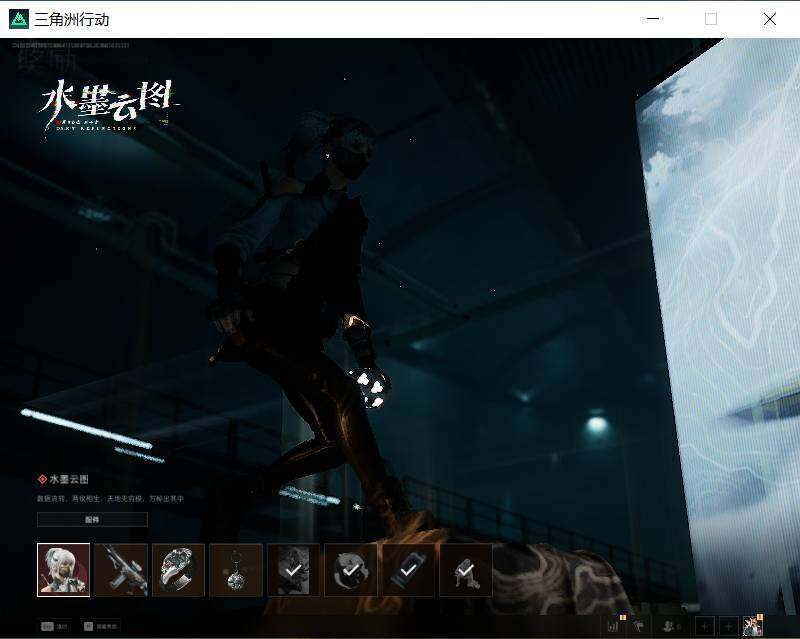
Task: Open the friends list icon
Action: 671,626
